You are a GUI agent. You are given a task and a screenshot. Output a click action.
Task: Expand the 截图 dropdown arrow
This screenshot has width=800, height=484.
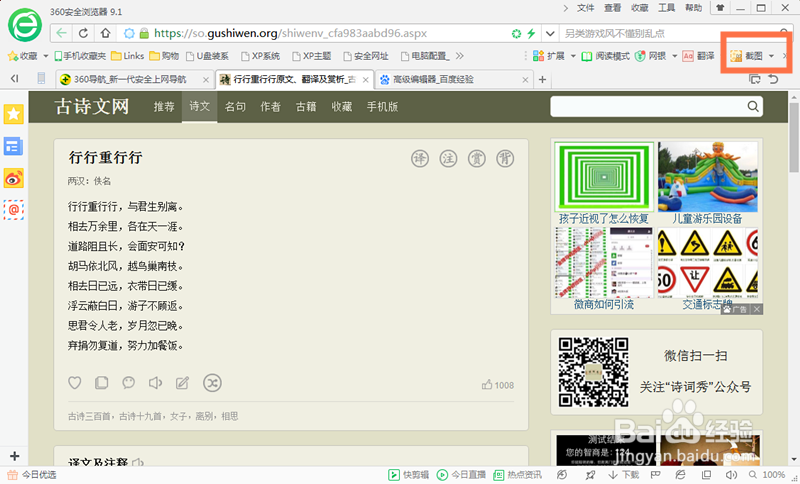pyautogui.click(x=771, y=56)
